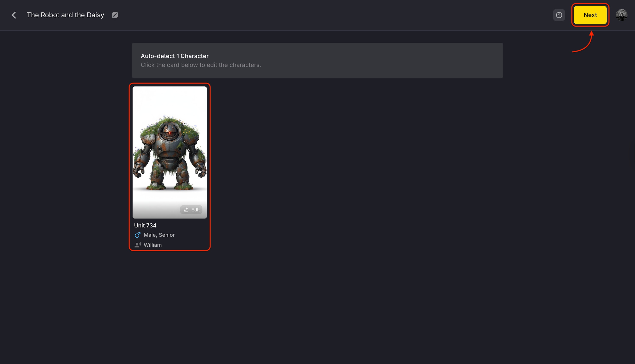Screen dimensions: 635x364
Task: Click the pencil glyph inside the Edit button
Action: coord(186,210)
